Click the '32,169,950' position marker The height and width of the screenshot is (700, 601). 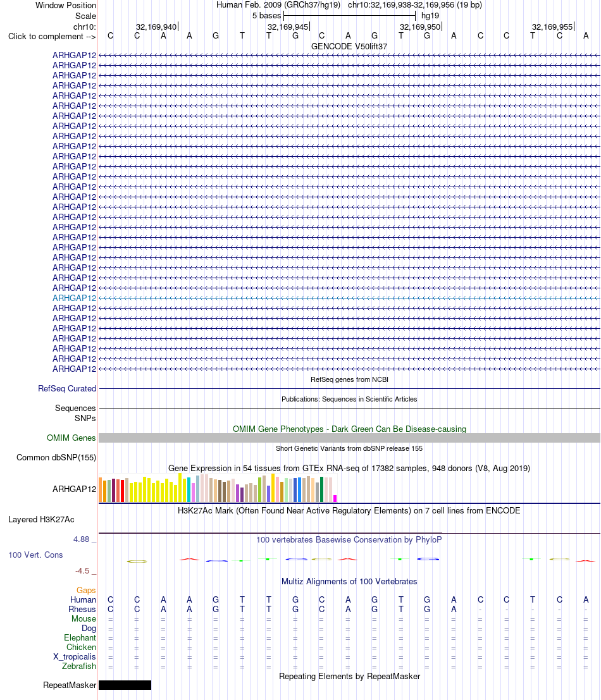click(x=420, y=27)
